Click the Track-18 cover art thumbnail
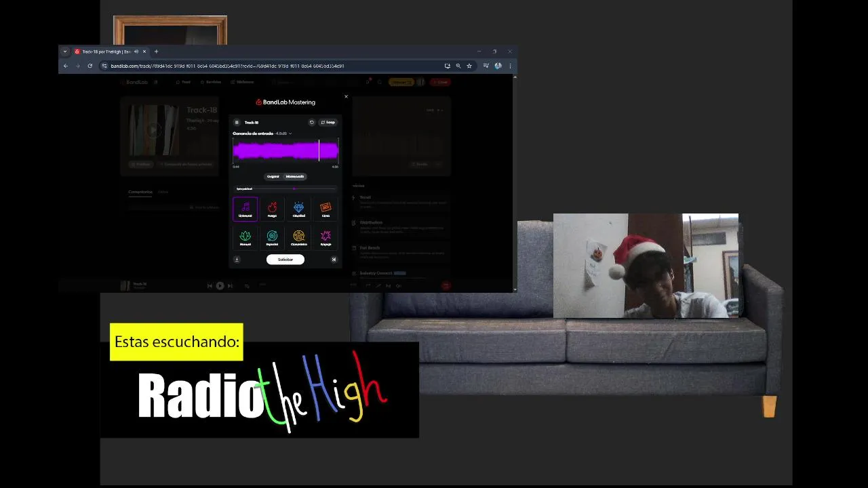The height and width of the screenshot is (488, 868). pyautogui.click(x=154, y=129)
